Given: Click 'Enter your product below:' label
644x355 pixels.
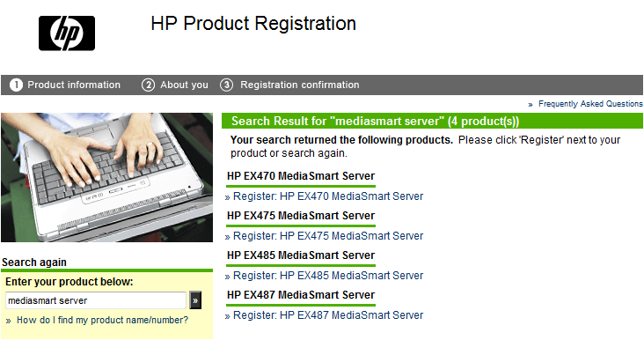Looking at the screenshot, I should tap(70, 282).
